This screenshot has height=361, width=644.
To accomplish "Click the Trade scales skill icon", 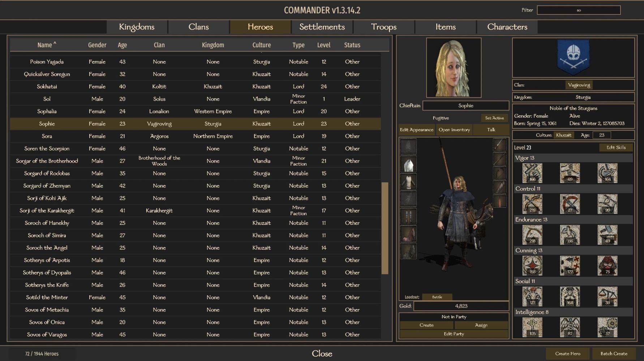I will 607,296.
